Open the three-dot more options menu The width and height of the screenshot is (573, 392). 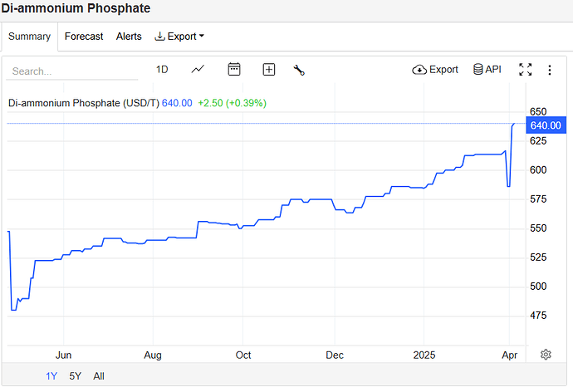click(549, 70)
